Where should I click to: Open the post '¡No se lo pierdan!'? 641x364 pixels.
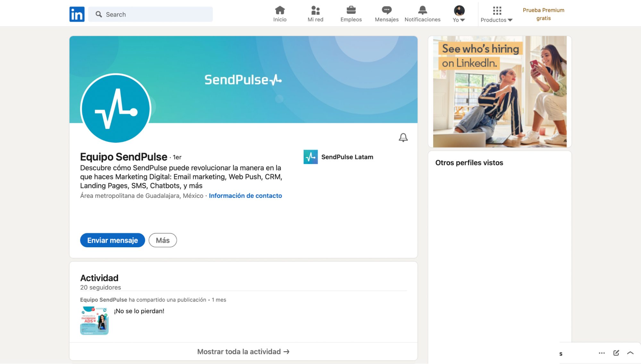pos(139,311)
